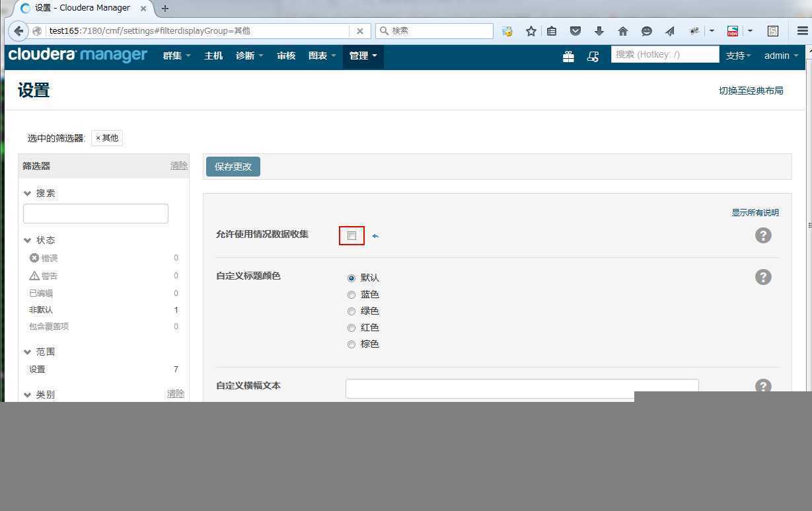Screen dimensions: 812x511
Task: Click the red 'new' extension icon
Action: pos(733,31)
